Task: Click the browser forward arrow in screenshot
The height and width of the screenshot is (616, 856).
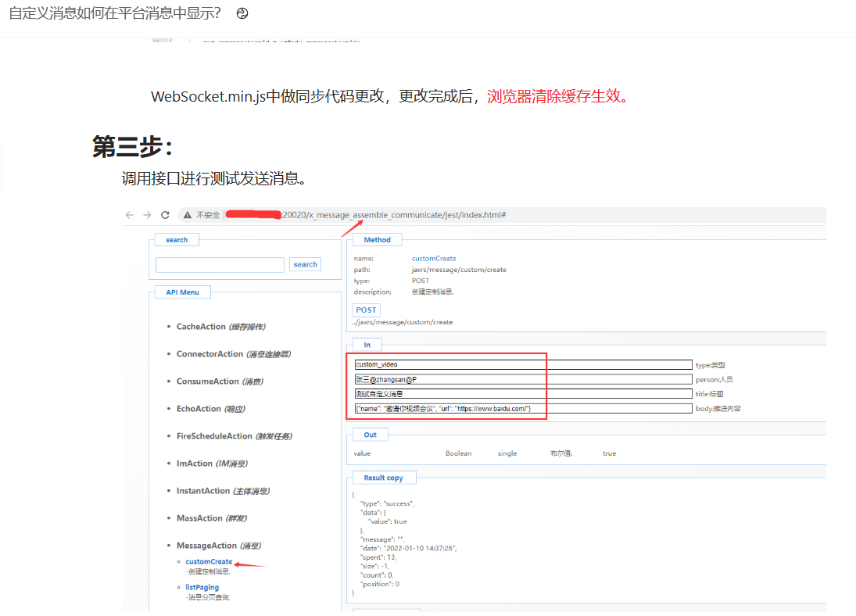Action: click(148, 215)
